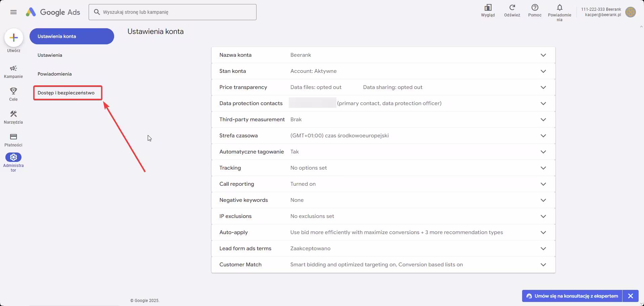The image size is (644, 306).
Task: Click the Administrator gear icon
Action: point(13,157)
